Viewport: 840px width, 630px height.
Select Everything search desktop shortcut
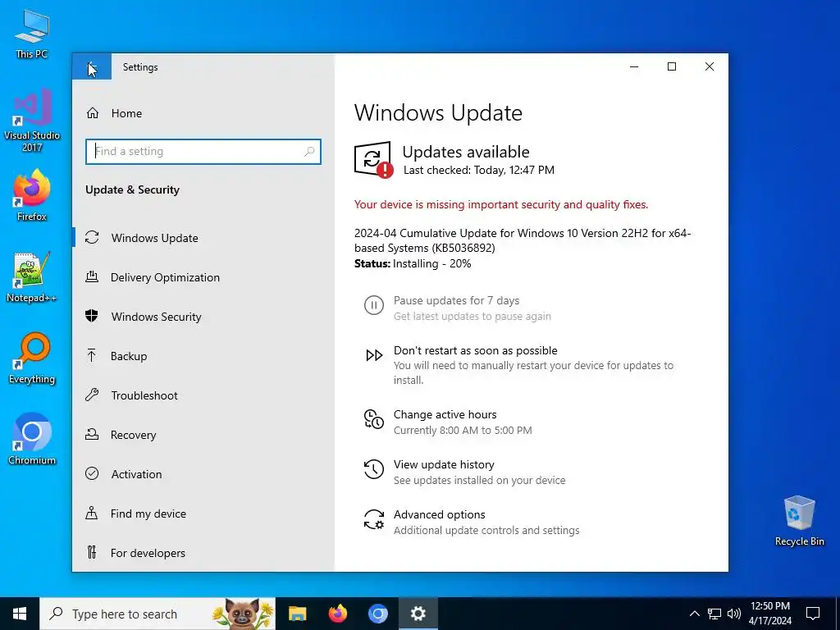[32, 358]
